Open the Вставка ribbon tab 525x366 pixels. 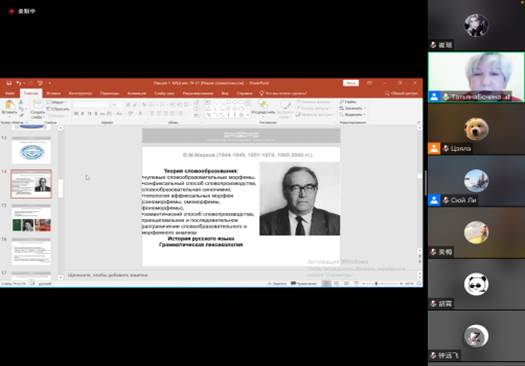[x=54, y=93]
